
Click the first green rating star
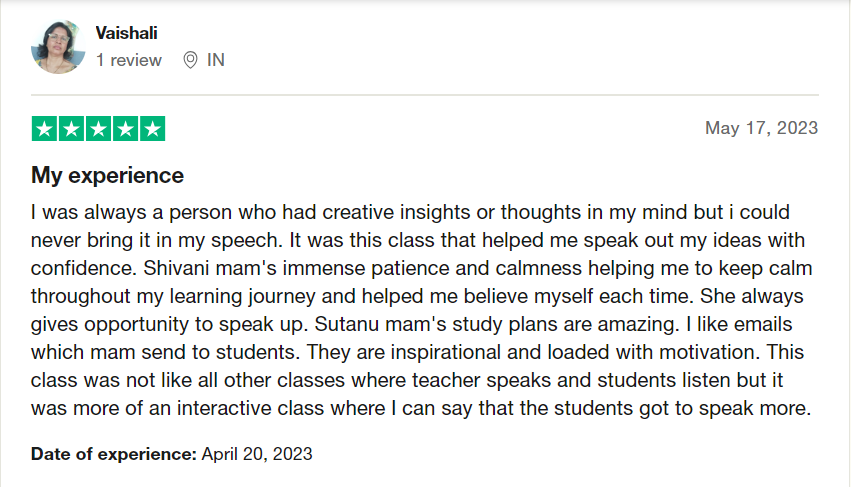click(x=44, y=128)
